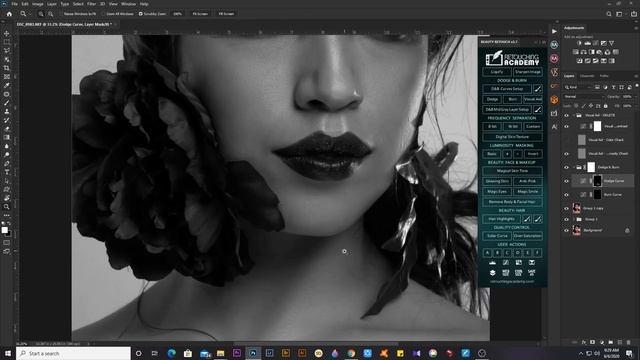Image resolution: width=640 pixels, height=360 pixels.
Task: Open the Fill value dropdown
Action: [x=635, y=106]
